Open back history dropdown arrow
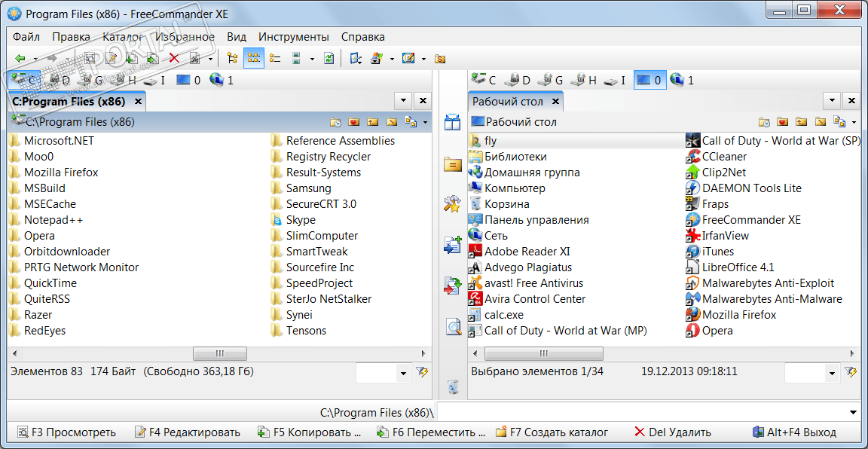Viewport: 868px width, 449px height. (35, 59)
